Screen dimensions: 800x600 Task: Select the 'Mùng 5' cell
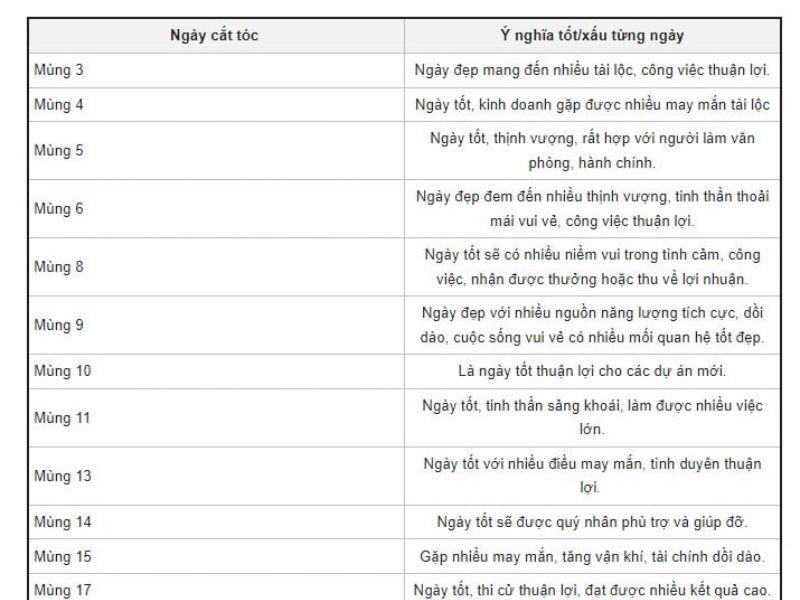217,151
